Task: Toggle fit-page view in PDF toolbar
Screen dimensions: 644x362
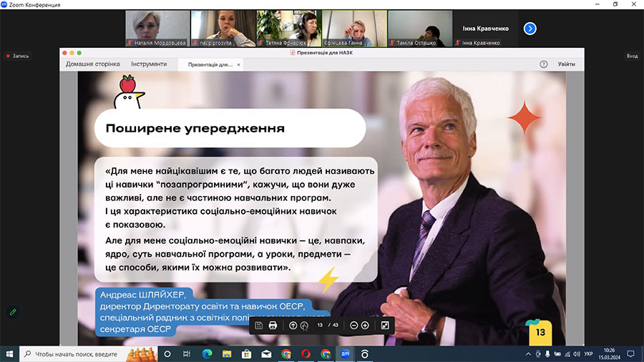Action: point(385,326)
